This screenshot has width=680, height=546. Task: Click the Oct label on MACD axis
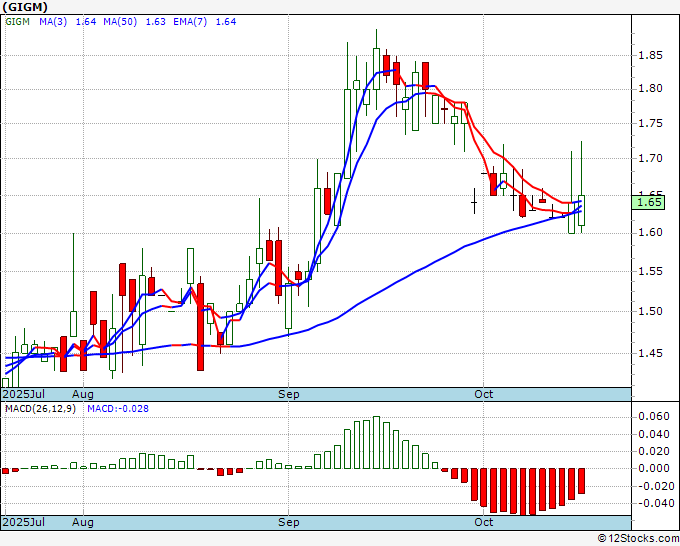click(484, 522)
